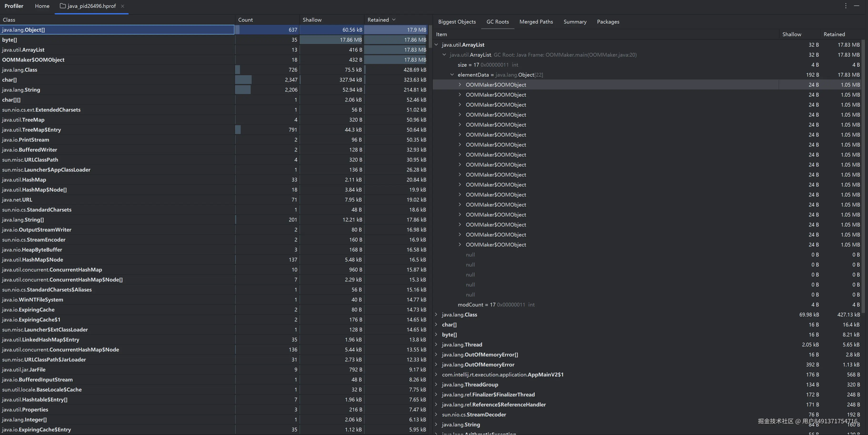This screenshot has width=868, height=435.
Task: Click the Profiler menu label
Action: 14,6
